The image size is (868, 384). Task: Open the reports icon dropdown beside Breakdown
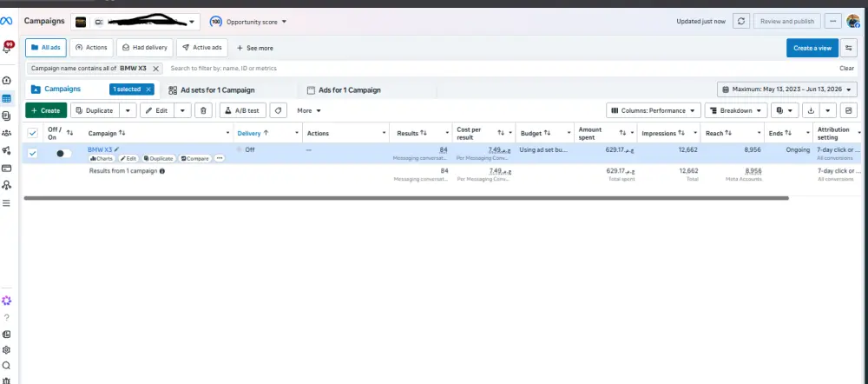coord(785,110)
